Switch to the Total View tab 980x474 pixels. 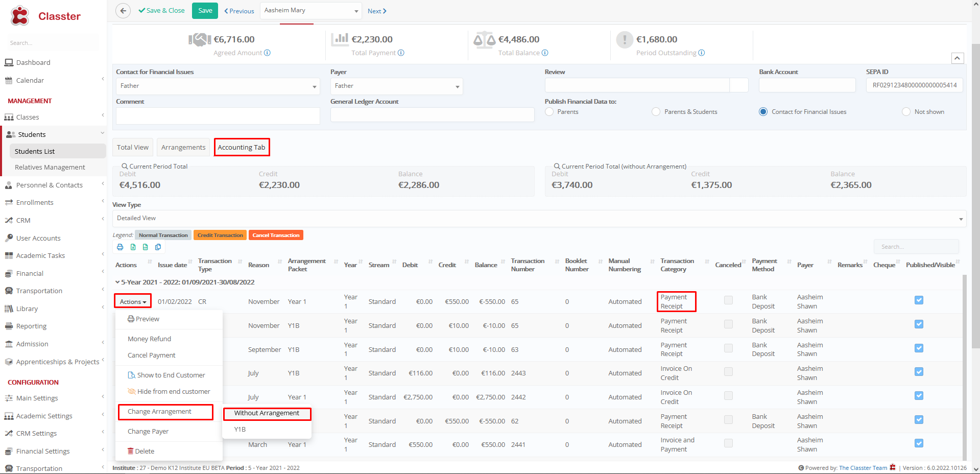pyautogui.click(x=133, y=147)
